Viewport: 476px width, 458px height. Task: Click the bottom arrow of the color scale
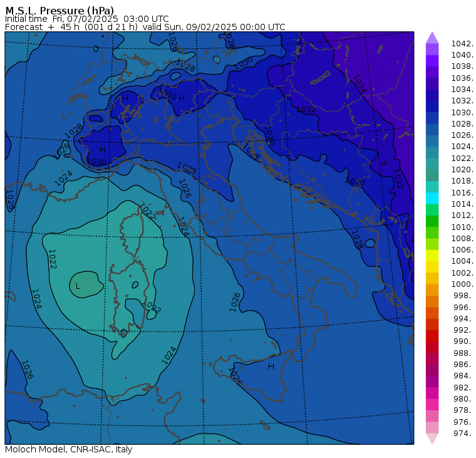tap(432, 439)
